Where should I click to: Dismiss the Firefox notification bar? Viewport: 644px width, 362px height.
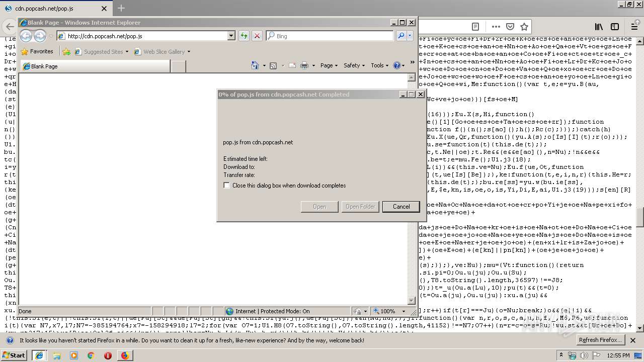coord(633,340)
